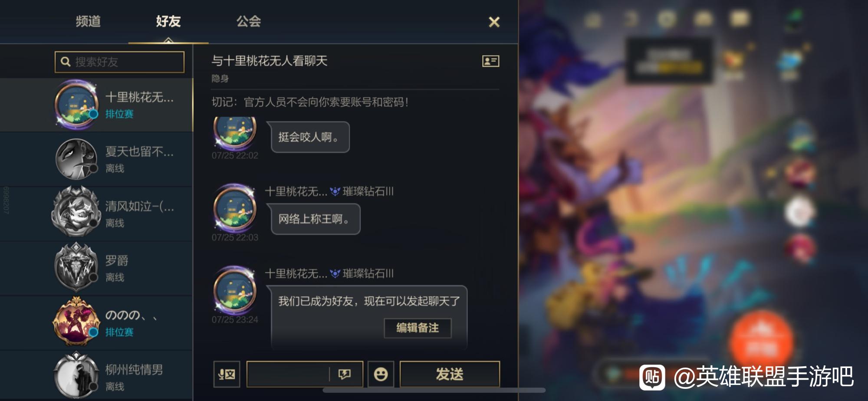Open friend profile card icon
Viewport: 868px width, 401px height.
(490, 61)
